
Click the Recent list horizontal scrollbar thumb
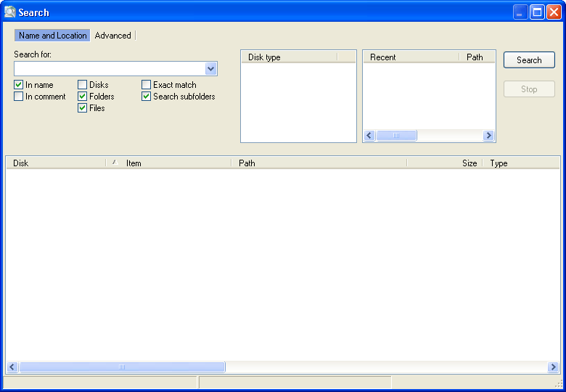pyautogui.click(x=396, y=135)
